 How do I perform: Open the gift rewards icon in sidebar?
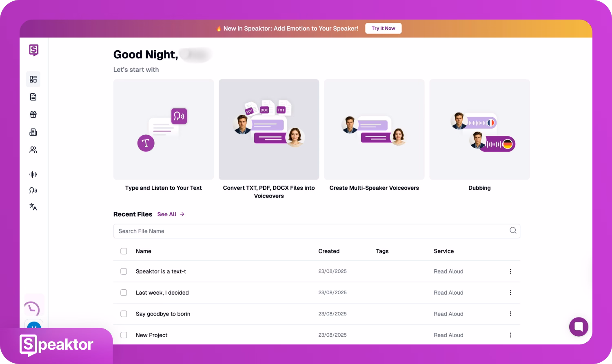pos(33,115)
